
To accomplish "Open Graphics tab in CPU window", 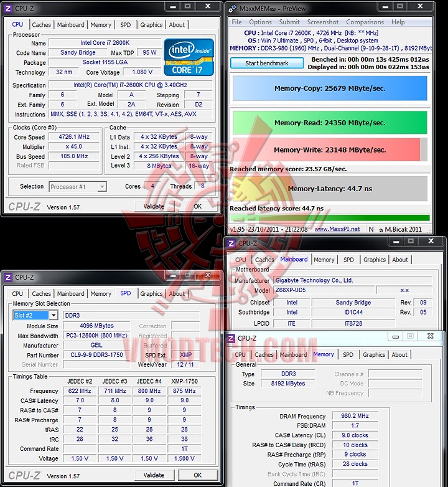I will [151, 25].
